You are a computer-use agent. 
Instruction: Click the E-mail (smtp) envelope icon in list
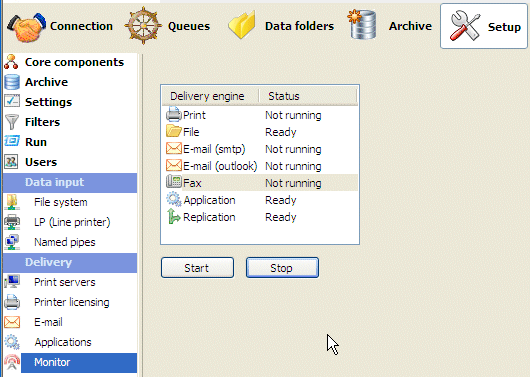174,148
